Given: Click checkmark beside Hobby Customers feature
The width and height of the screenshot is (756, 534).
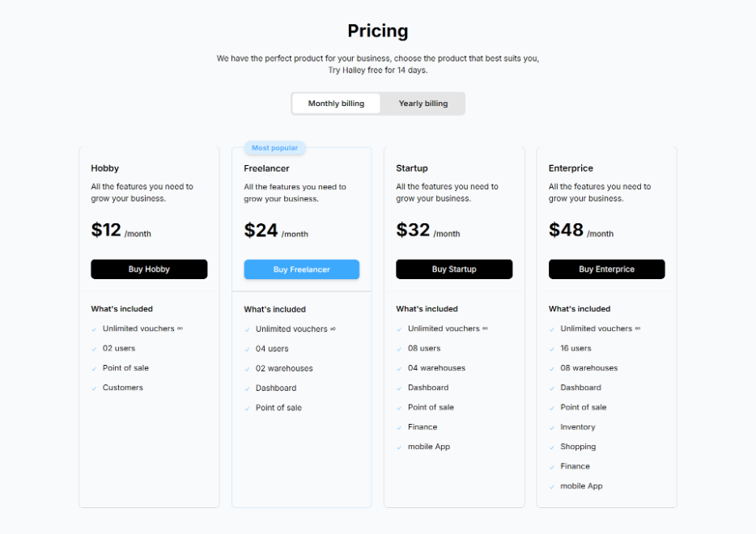Looking at the screenshot, I should [95, 388].
